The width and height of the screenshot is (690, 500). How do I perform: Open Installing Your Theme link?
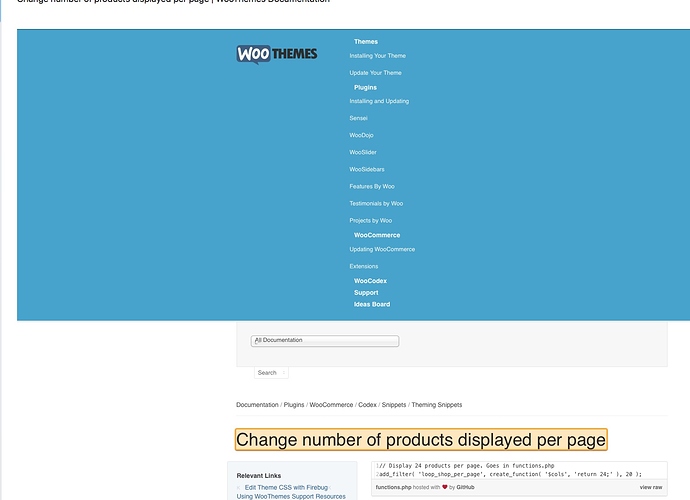[378, 56]
